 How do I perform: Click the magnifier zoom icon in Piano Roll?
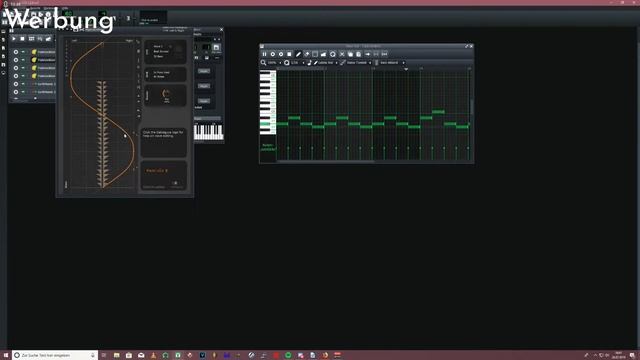pyautogui.click(x=264, y=63)
